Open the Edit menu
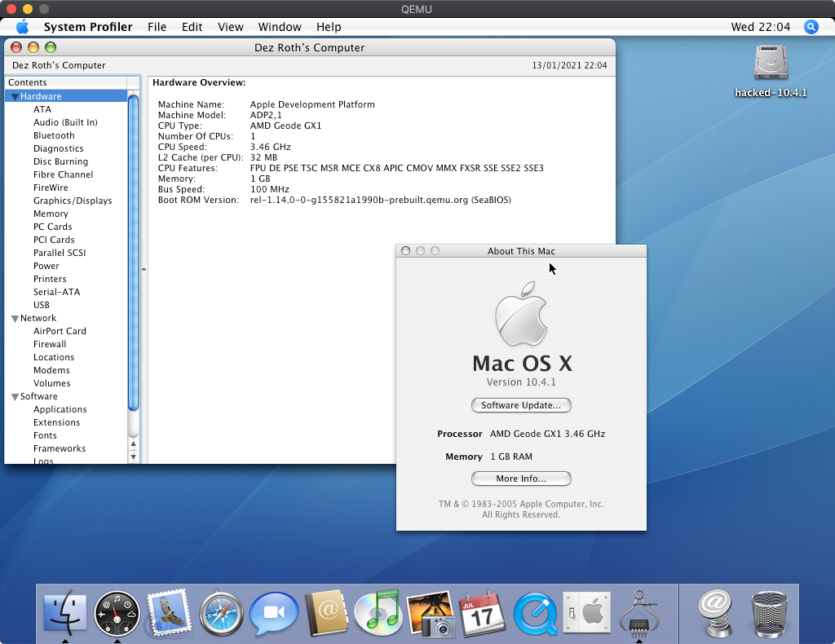This screenshot has width=835, height=644. tap(192, 27)
